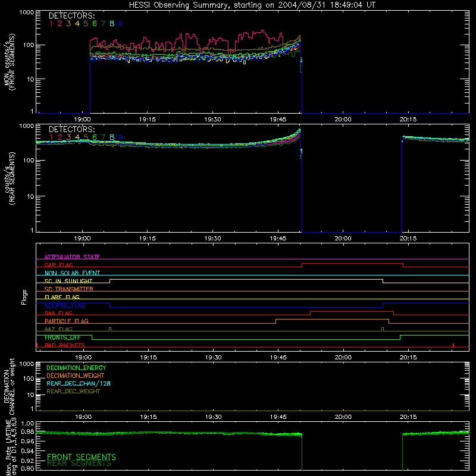Click the AAZ_FLAG pulse near 20:09
476x476 pixels.
coord(383,330)
